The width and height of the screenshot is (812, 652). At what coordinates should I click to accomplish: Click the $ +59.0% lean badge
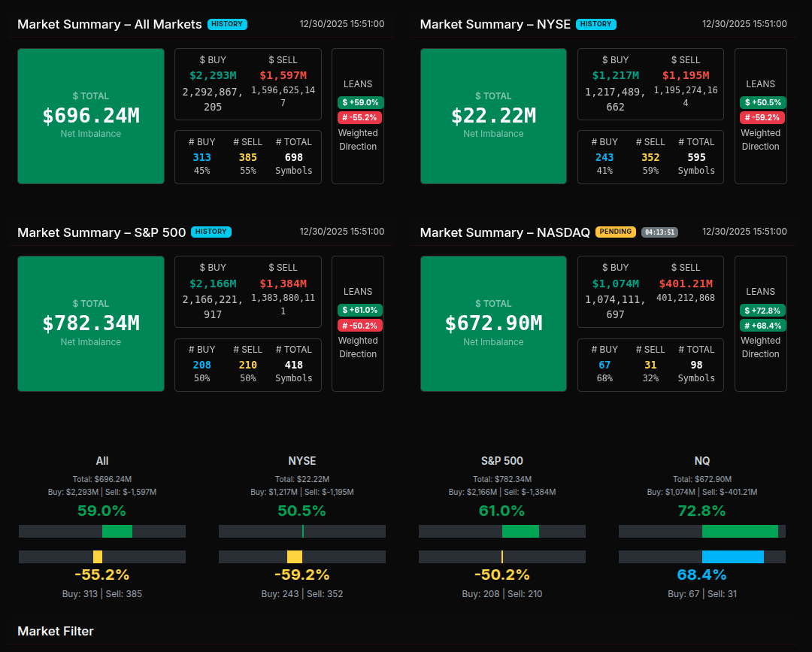tap(360, 102)
